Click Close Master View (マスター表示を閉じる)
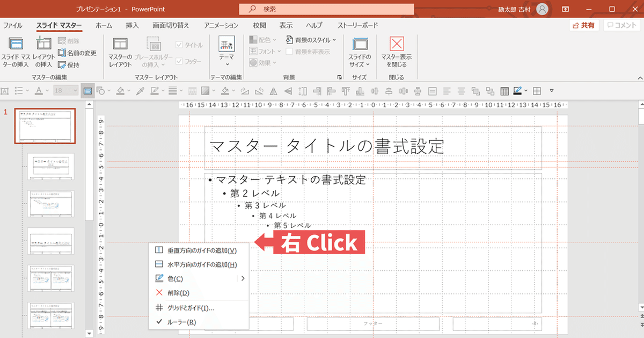This screenshot has height=338, width=644. click(x=397, y=52)
